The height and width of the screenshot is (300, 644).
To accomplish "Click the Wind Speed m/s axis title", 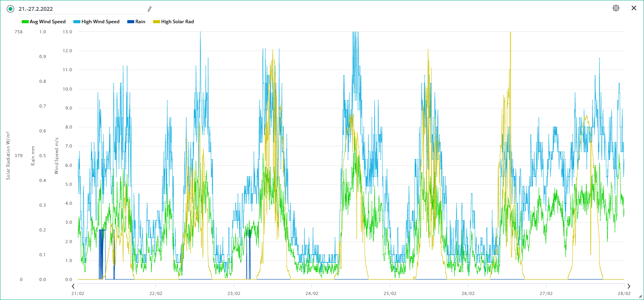I will pos(57,156).
